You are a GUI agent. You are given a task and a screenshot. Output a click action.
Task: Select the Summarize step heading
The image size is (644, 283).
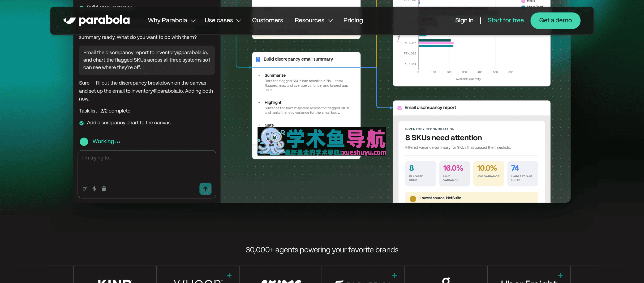tap(275, 75)
